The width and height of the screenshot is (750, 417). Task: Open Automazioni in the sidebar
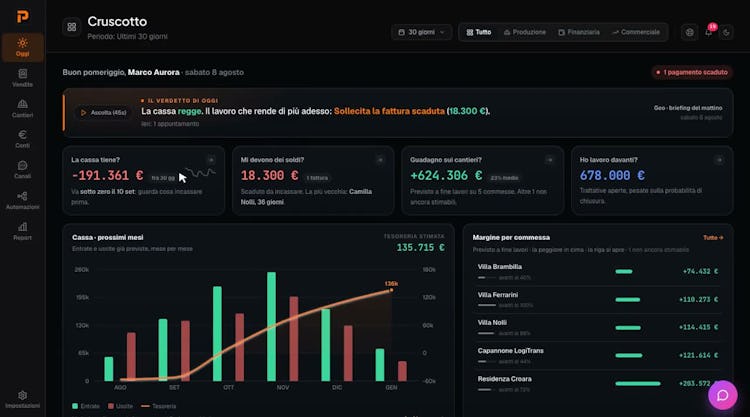click(22, 200)
